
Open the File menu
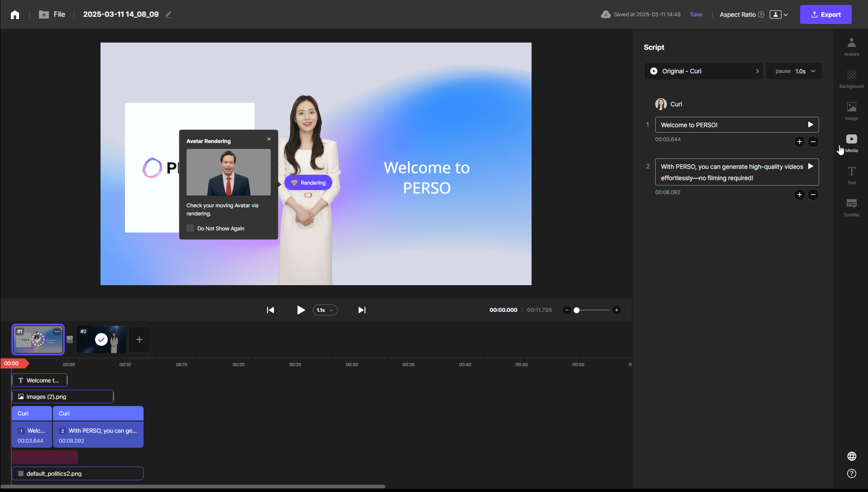(x=59, y=14)
